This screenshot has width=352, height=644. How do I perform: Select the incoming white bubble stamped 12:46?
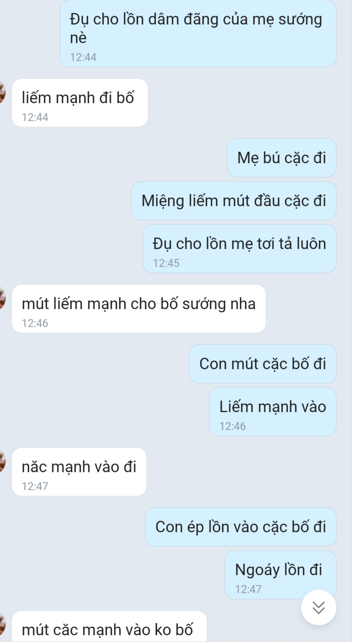(139, 309)
